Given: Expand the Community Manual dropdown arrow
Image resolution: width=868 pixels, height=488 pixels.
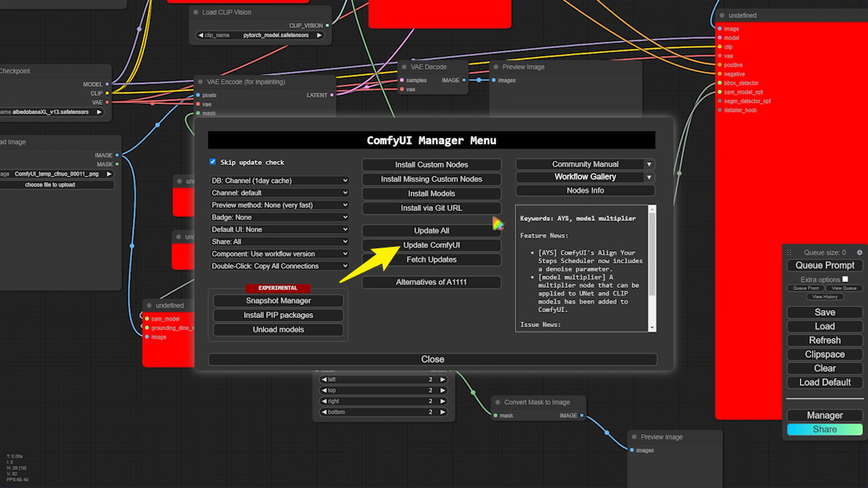Looking at the screenshot, I should 649,164.
